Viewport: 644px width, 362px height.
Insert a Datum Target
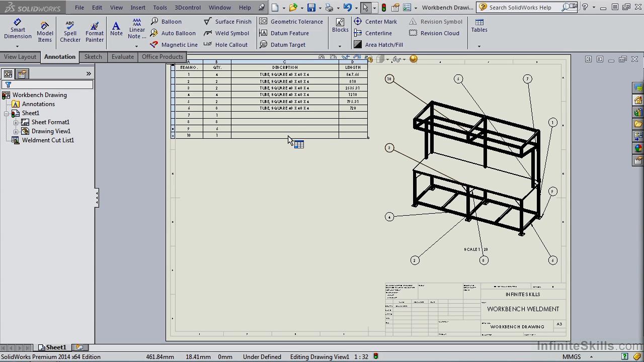pyautogui.click(x=282, y=45)
